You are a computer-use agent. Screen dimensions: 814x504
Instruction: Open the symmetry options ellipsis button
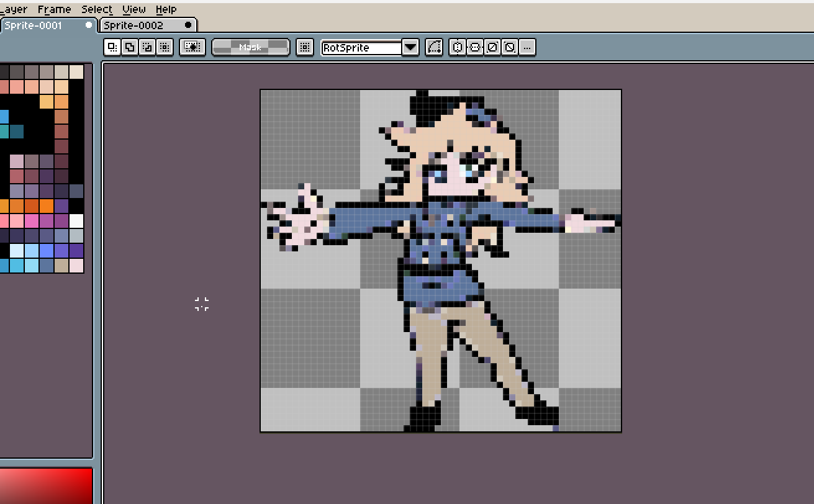click(527, 47)
